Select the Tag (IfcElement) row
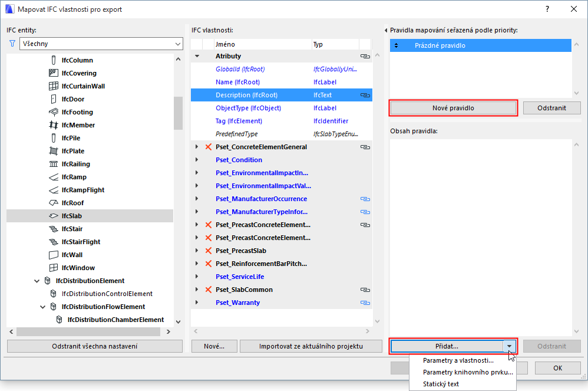The image size is (588, 391). [281, 121]
